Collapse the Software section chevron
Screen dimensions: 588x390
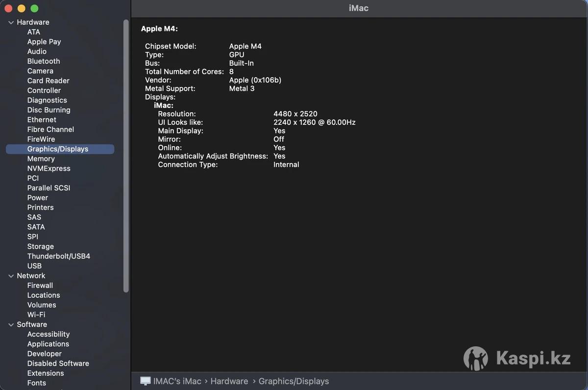click(x=11, y=325)
